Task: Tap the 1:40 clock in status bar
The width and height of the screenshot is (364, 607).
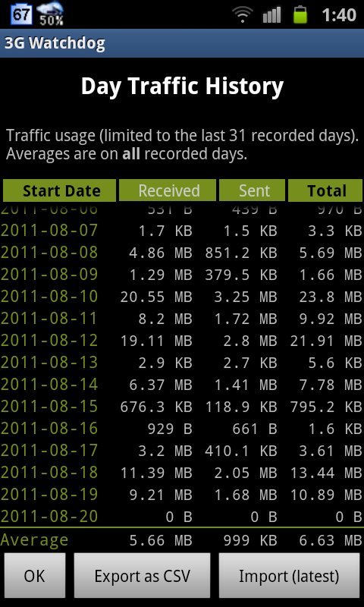Action: 339,14
